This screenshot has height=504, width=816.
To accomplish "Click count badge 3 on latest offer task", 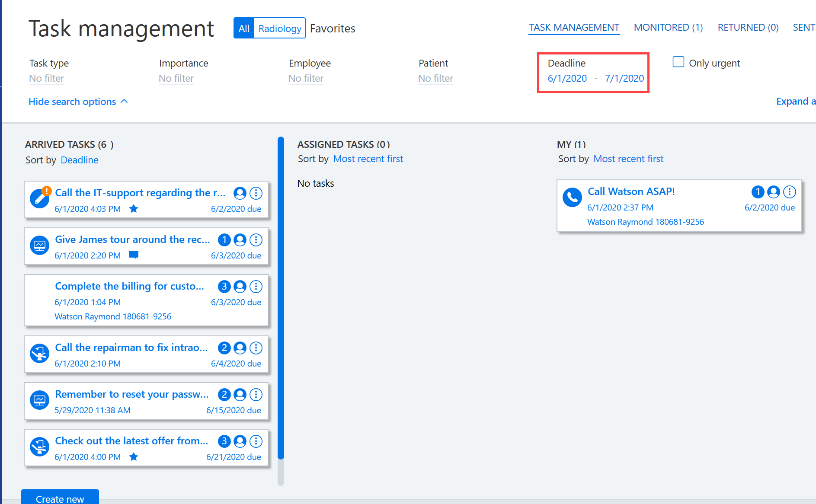I will [x=224, y=441].
